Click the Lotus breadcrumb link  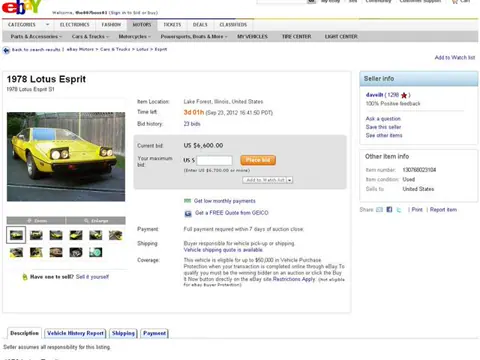pyautogui.click(x=142, y=49)
